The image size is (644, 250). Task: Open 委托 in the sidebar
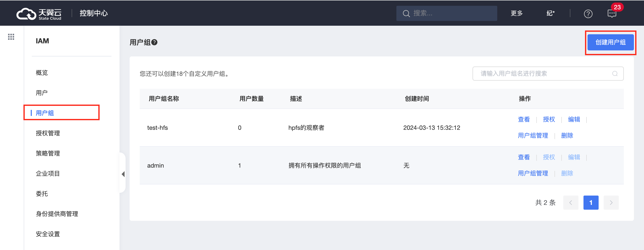point(42,194)
